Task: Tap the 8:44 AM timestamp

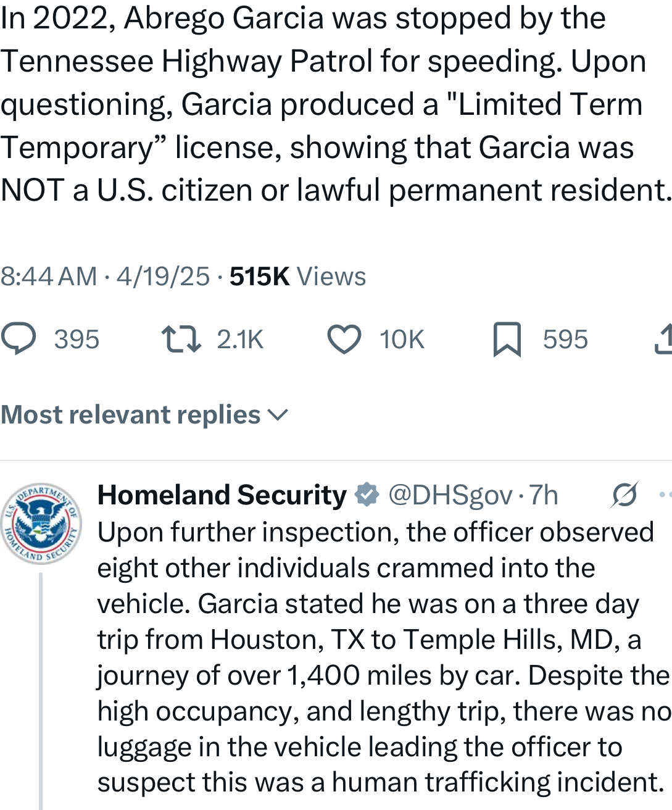Action: click(x=49, y=277)
